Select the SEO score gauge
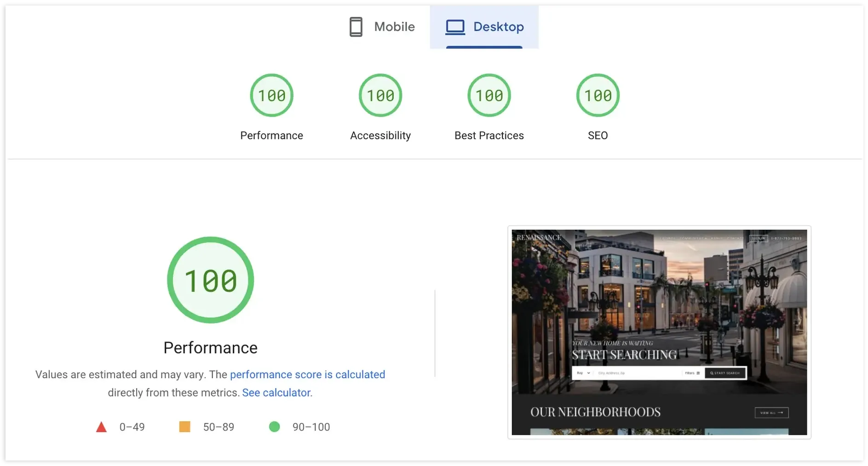 pyautogui.click(x=598, y=96)
